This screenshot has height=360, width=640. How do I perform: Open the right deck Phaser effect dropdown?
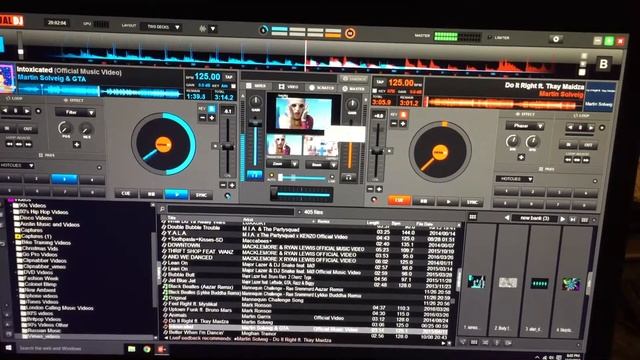[524, 126]
